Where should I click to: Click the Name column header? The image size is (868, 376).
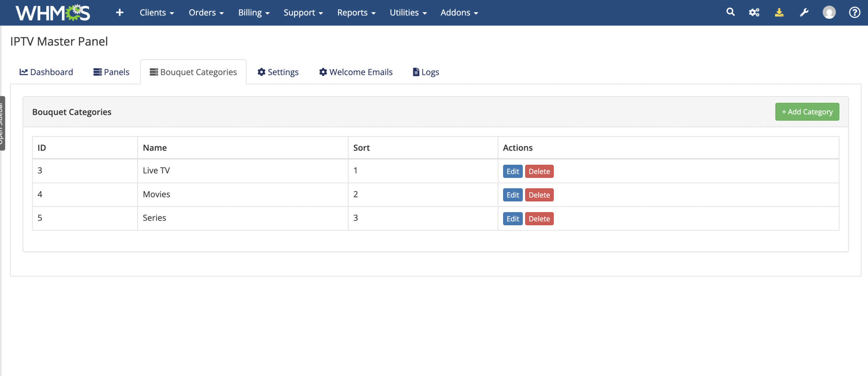[243, 148]
